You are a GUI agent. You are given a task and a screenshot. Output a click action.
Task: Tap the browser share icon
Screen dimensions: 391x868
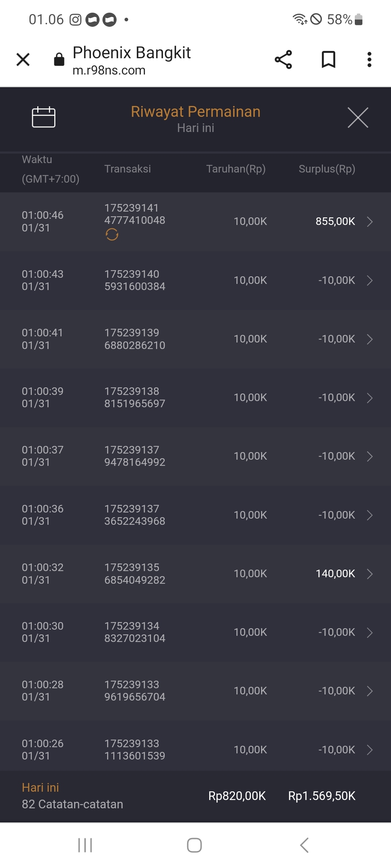pos(283,59)
